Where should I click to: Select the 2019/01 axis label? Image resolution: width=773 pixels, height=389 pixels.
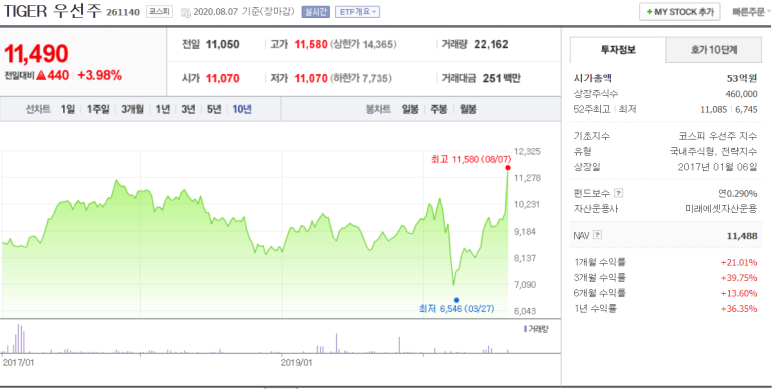point(296,362)
